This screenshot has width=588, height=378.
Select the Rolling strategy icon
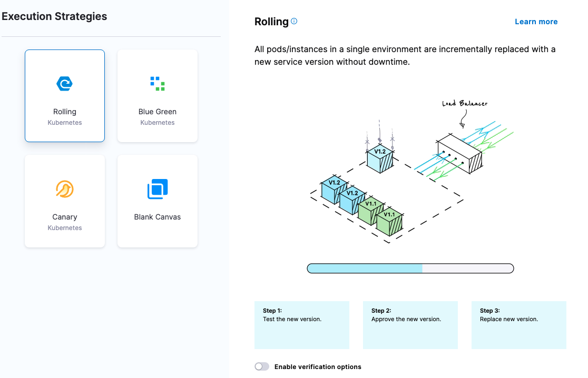tap(65, 84)
